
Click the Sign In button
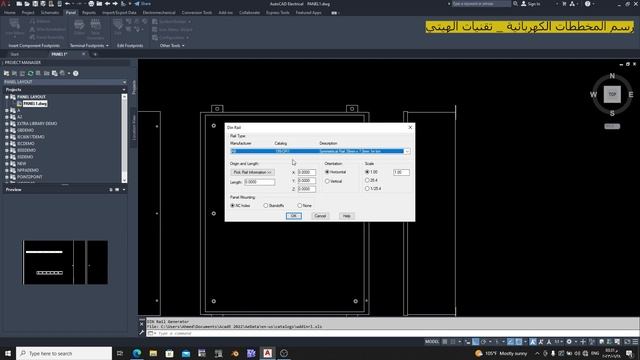pyautogui.click(x=531, y=4)
